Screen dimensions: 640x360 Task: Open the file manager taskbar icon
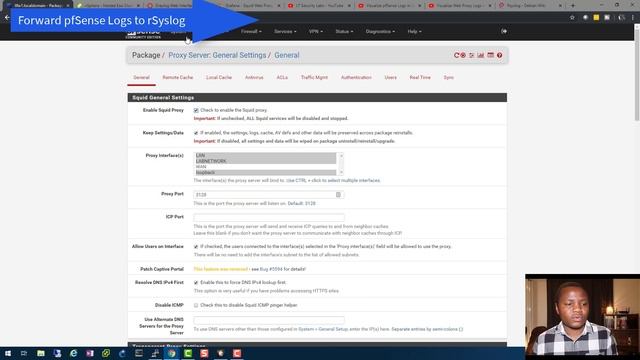point(41,353)
